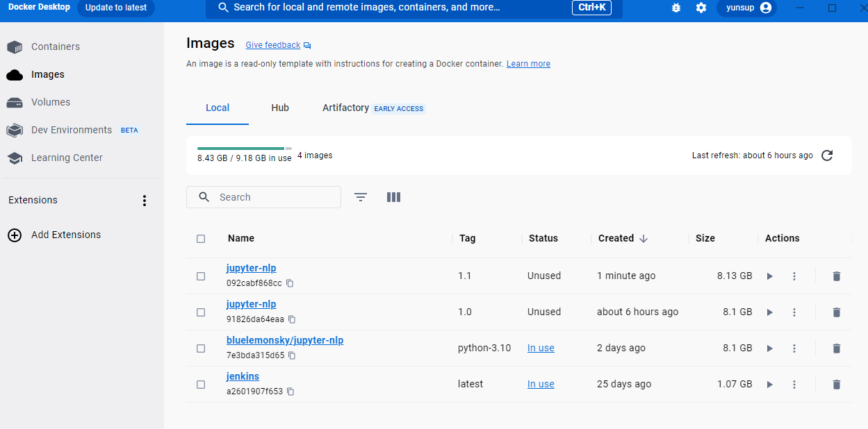
Task: Click the Tag column header
Action: [x=468, y=238]
